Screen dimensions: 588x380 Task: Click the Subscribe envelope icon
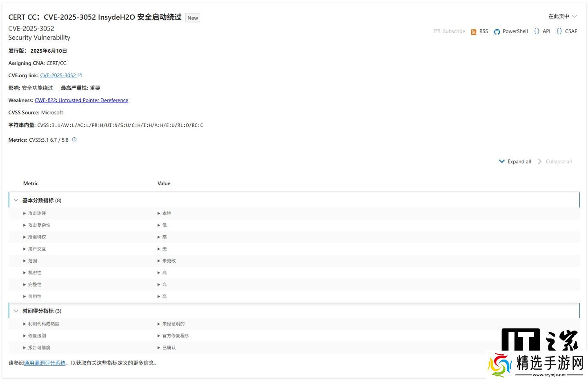coord(437,31)
